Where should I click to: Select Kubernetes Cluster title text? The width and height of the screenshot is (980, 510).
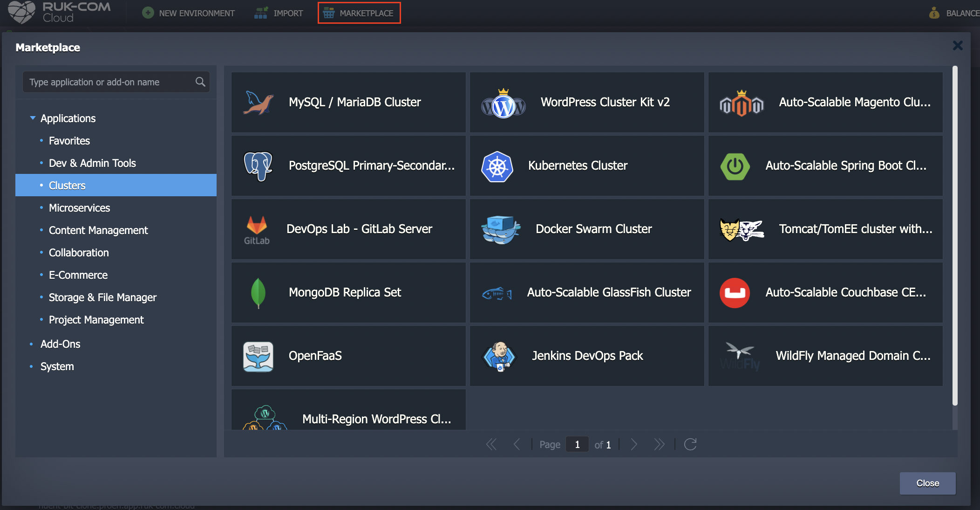coord(578,165)
